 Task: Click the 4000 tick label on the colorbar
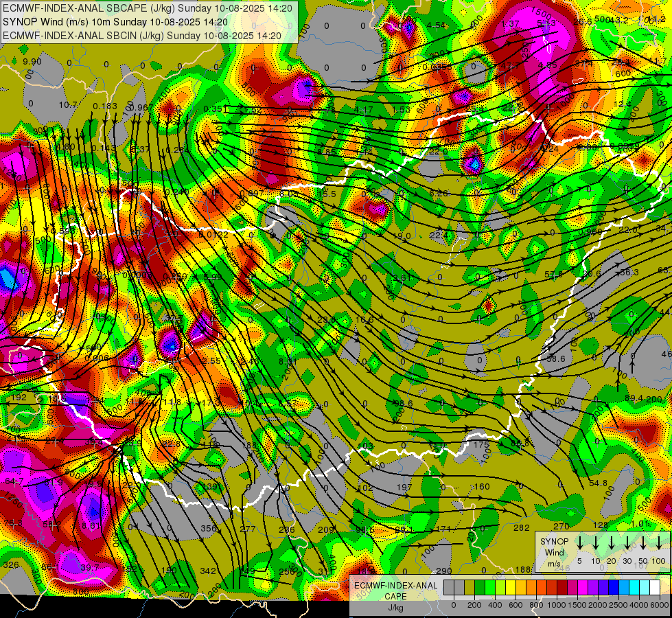click(639, 605)
